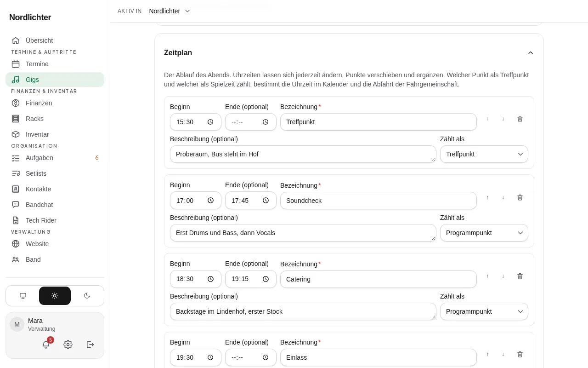Open Zählt als dropdown for Soundcheck
This screenshot has width=588, height=368.
click(484, 233)
